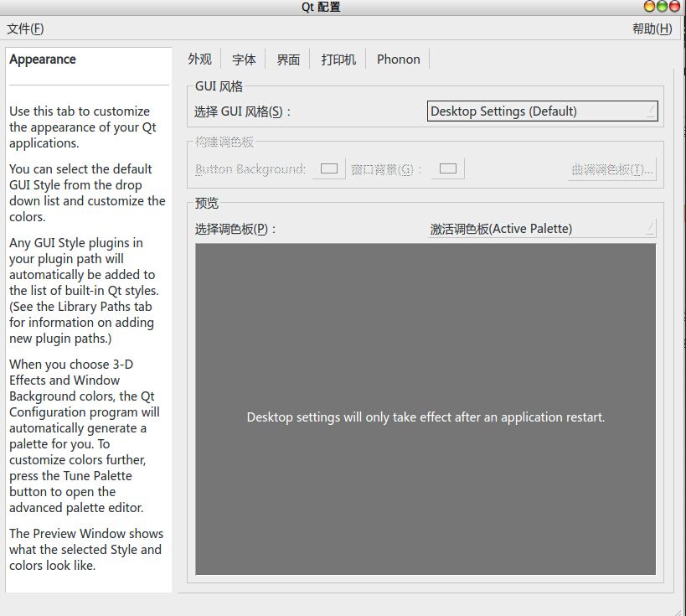Select the Phonon tab

[x=398, y=60]
